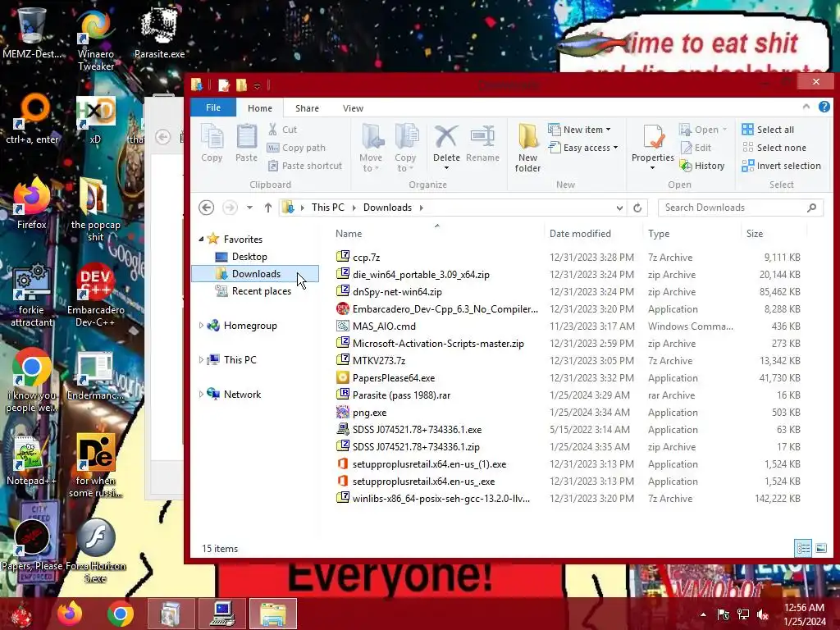This screenshot has width=840, height=630.
Task: Open the File tab
Action: coord(213,107)
